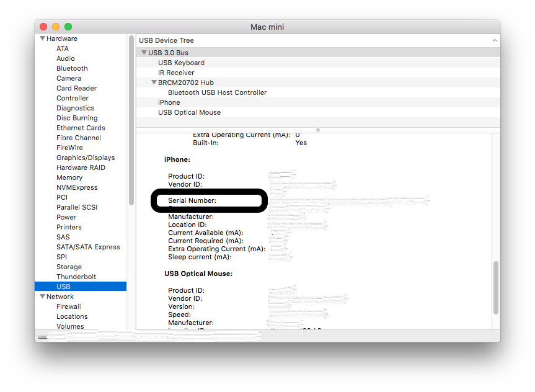Collapse the Hardware category triangle
Image resolution: width=535 pixels, height=392 pixels.
click(42, 38)
